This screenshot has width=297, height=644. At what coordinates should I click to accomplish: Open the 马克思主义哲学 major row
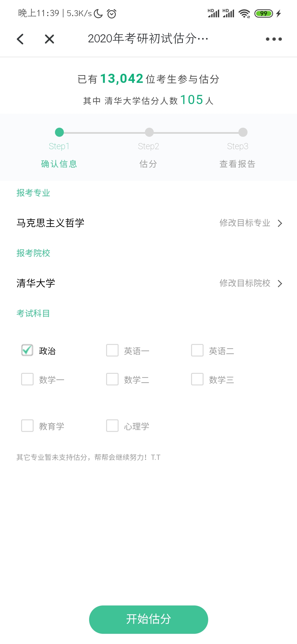(51, 223)
